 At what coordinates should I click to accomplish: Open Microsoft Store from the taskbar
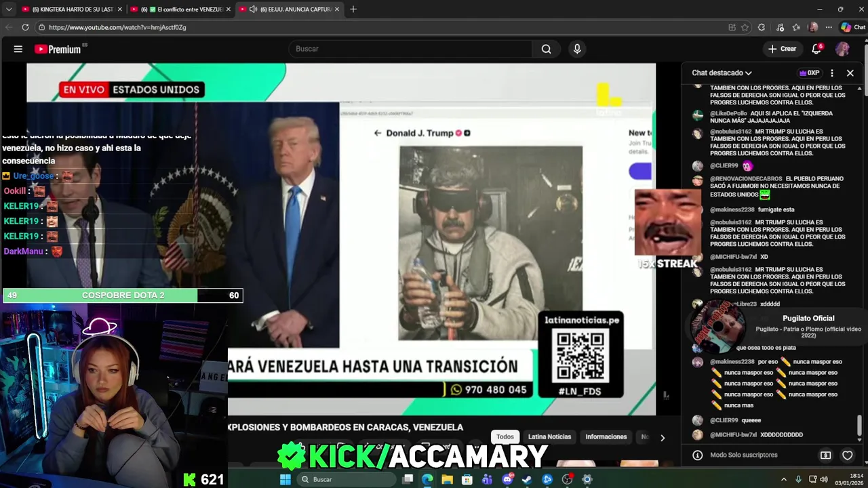467,479
